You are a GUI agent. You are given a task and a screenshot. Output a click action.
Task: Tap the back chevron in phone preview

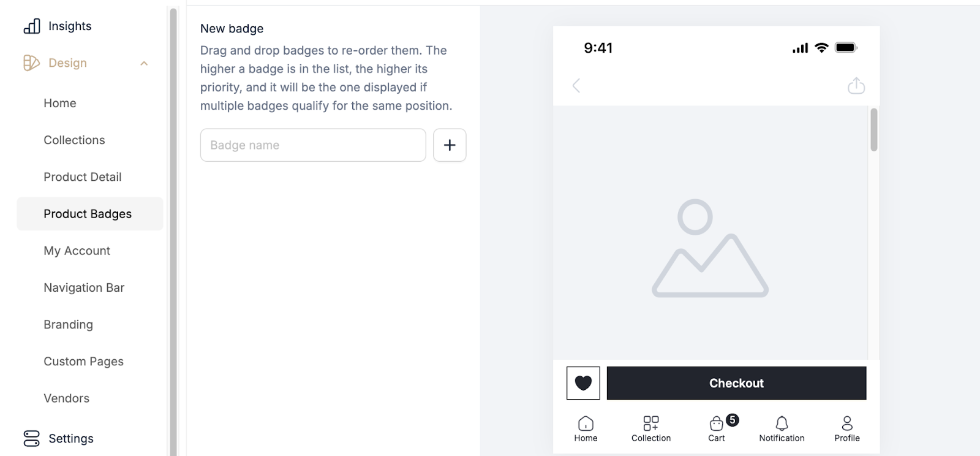point(576,86)
